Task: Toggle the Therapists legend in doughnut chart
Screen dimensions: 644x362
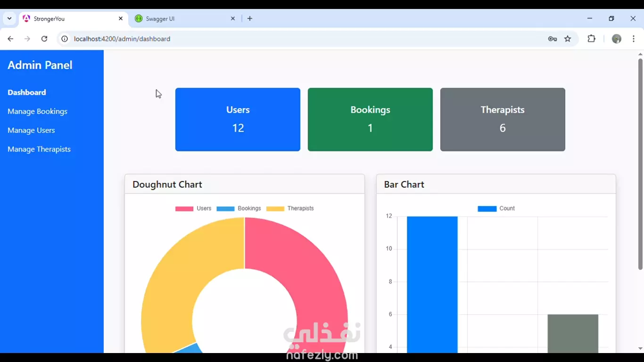Action: [290, 208]
